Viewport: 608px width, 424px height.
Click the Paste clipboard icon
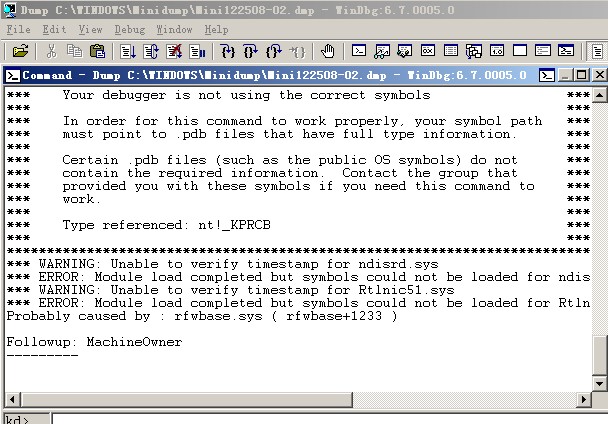97,51
